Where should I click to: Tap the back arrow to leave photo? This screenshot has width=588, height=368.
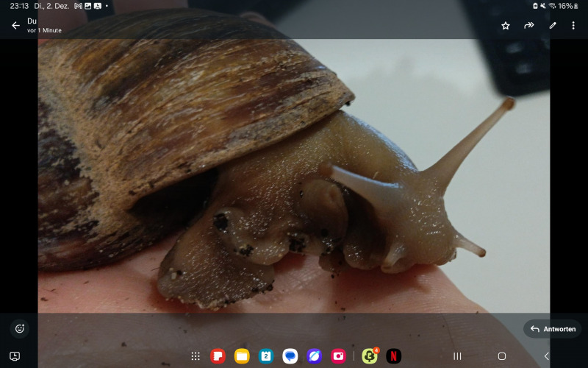point(15,25)
